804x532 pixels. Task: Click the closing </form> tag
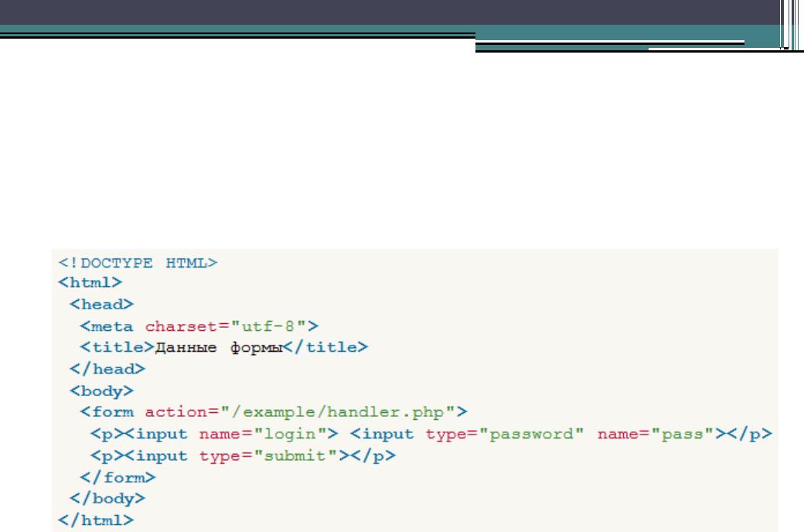pos(118,478)
